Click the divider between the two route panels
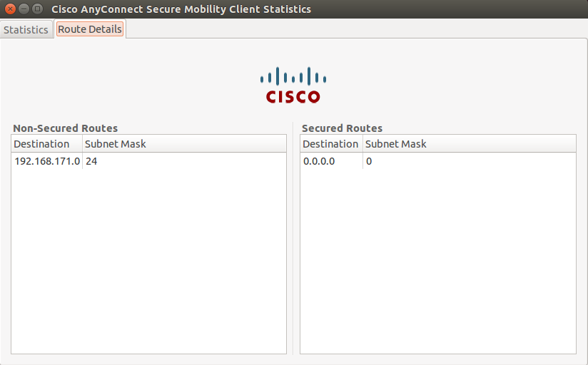This screenshot has width=588, height=365. point(293,242)
